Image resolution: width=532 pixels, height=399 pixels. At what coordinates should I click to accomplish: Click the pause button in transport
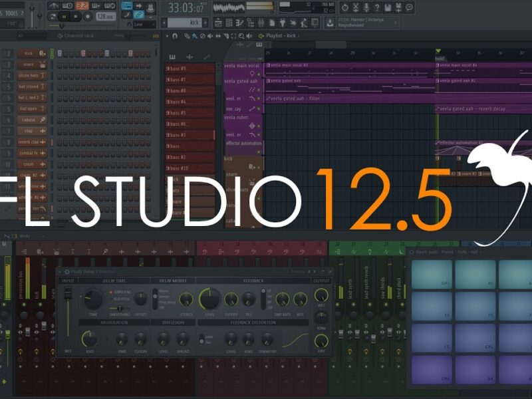click(63, 16)
